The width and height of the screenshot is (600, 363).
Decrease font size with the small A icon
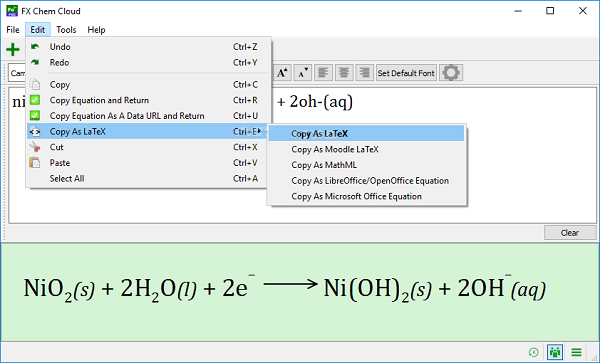coord(302,73)
